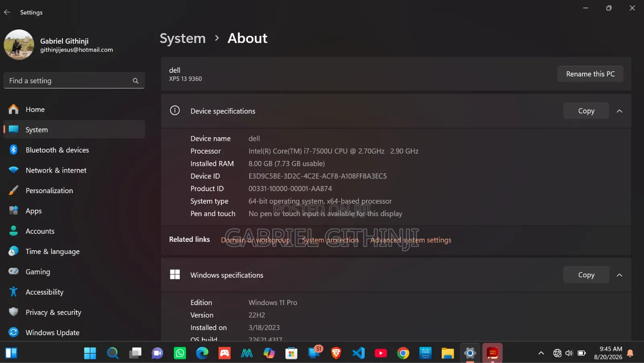Open the Domain or workgroup link

point(256,240)
